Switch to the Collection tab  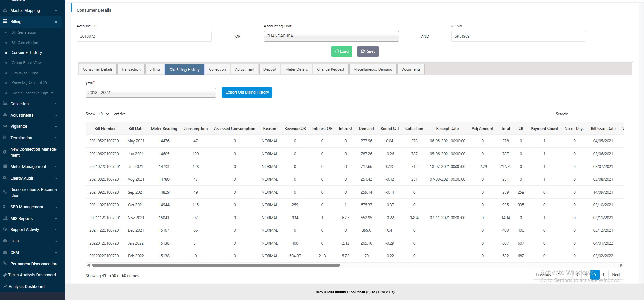coord(218,69)
